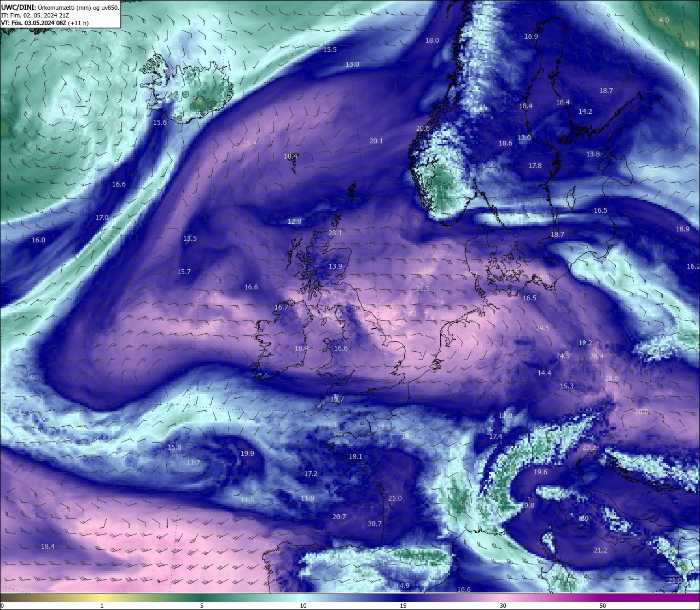Click the colour scale tick labelled 5
The width and height of the screenshot is (700, 610).
(x=202, y=606)
